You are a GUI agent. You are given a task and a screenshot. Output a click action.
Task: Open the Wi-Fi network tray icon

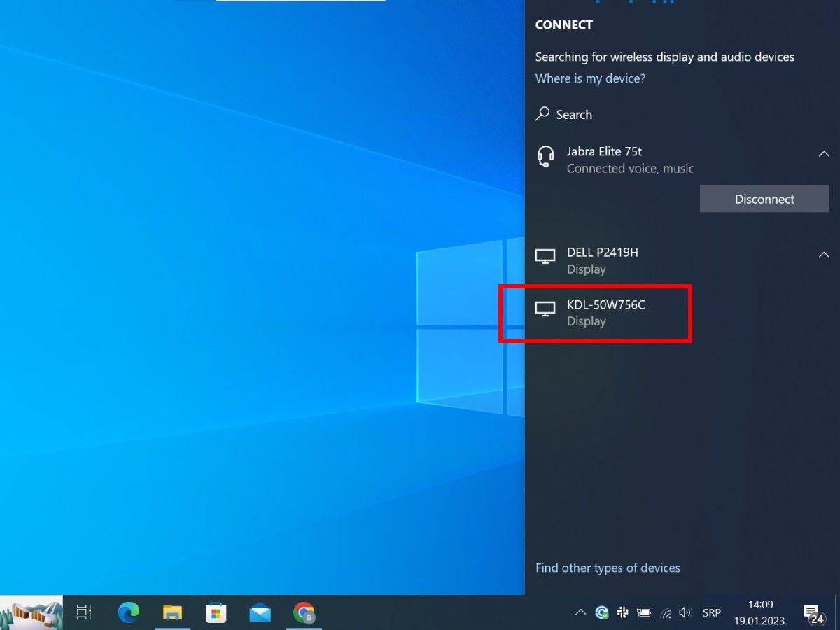pos(665,612)
